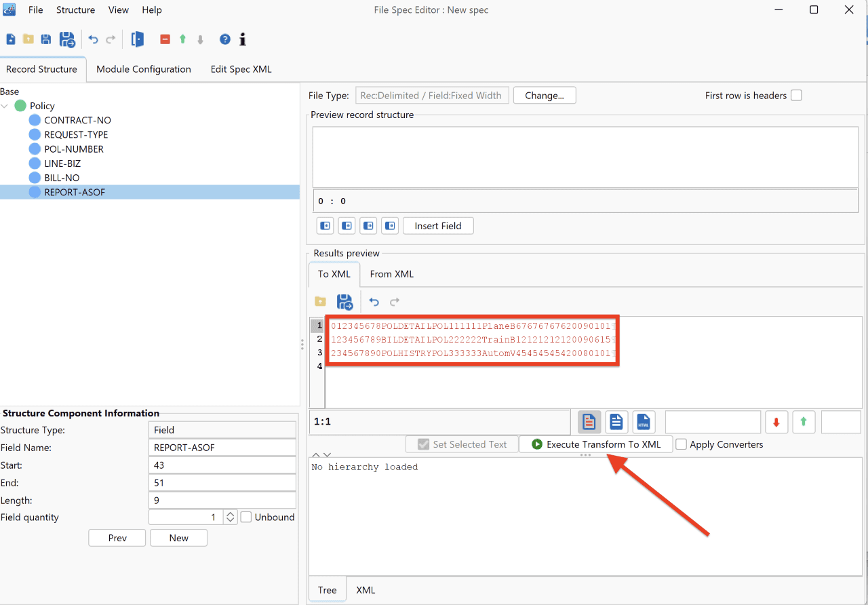868x605 pixels.
Task: Switch to the From XML tab
Action: [x=392, y=274]
